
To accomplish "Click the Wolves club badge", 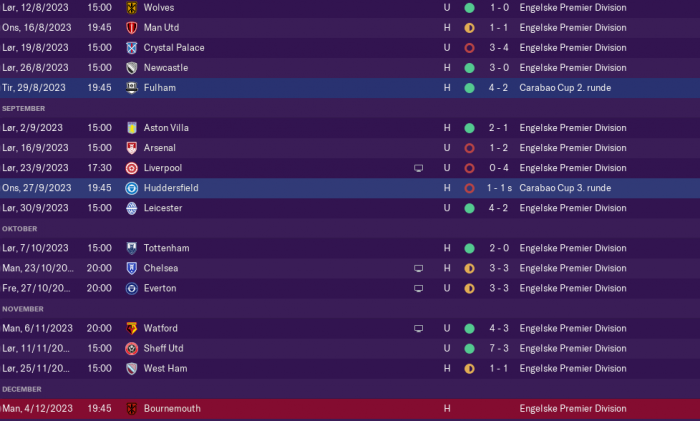I will (131, 8).
